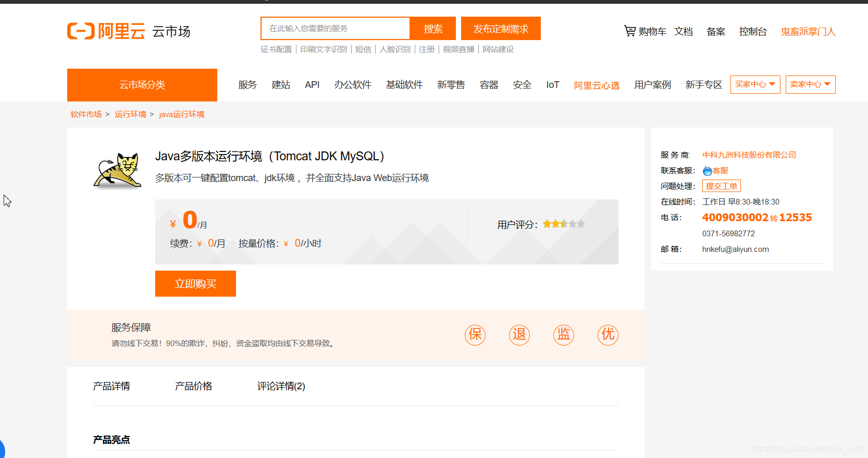Open the 阿里云心选 nav item
The width and height of the screenshot is (868, 458).
click(597, 85)
